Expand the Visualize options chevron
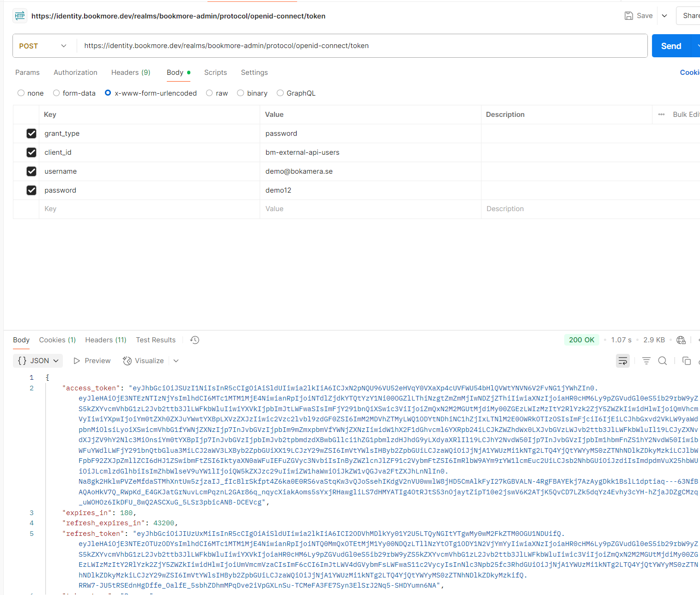This screenshot has width=700, height=595. click(176, 361)
